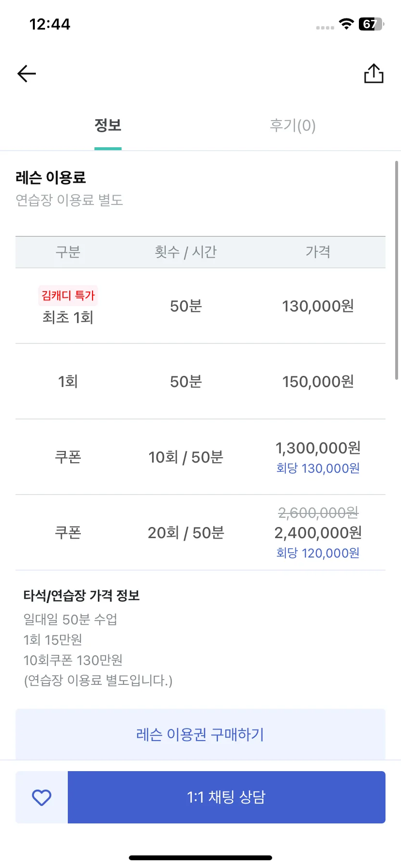Click the vertical scrollbar handle
Image resolution: width=401 pixels, height=868 pixels.
pos(397,270)
